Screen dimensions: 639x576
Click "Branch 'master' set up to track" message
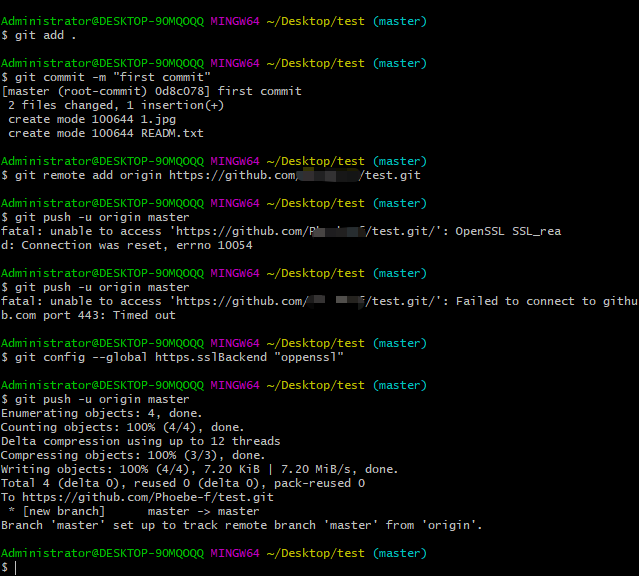click(x=242, y=525)
